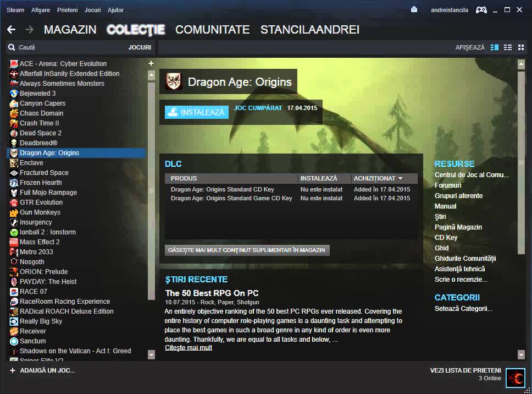
Task: Click ACE - Arena game icon
Action: click(x=14, y=64)
